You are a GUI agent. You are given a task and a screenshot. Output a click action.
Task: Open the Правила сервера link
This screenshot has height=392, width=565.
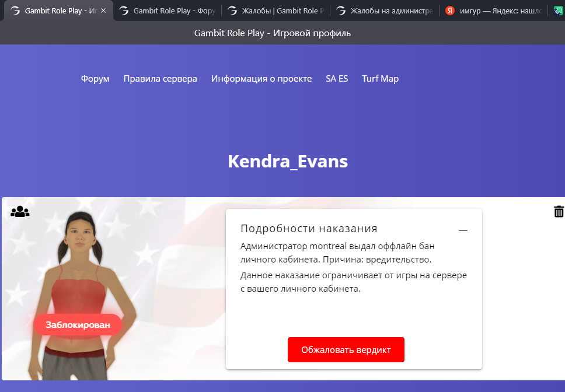(x=161, y=79)
